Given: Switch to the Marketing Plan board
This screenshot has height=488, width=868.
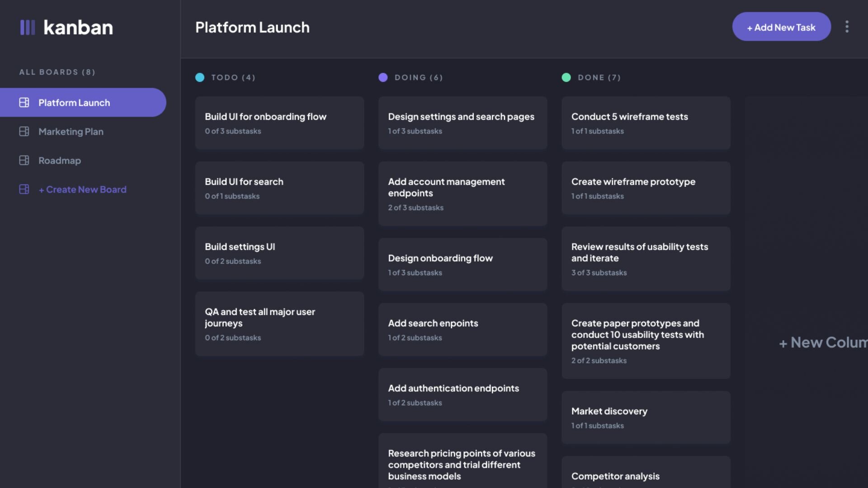Looking at the screenshot, I should (x=71, y=131).
